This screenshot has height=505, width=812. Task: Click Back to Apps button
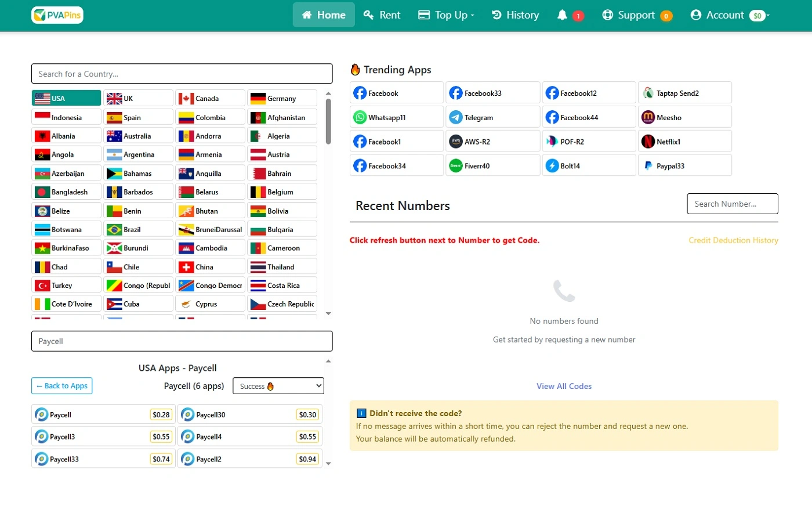point(62,386)
